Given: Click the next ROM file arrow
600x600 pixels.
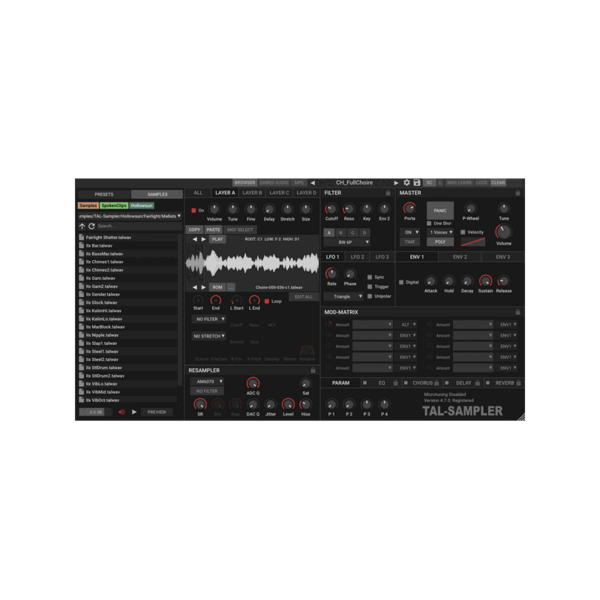Looking at the screenshot, I should [x=204, y=287].
